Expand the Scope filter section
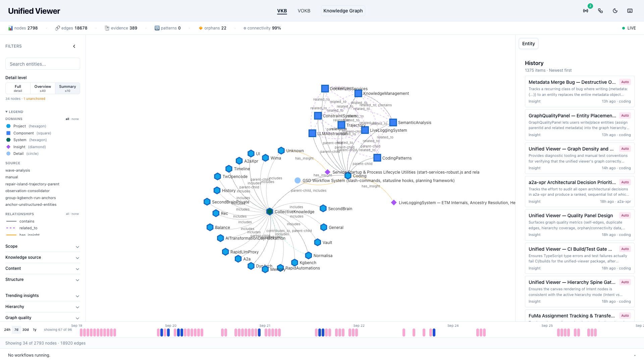The height and width of the screenshot is (362, 644). [x=43, y=246]
